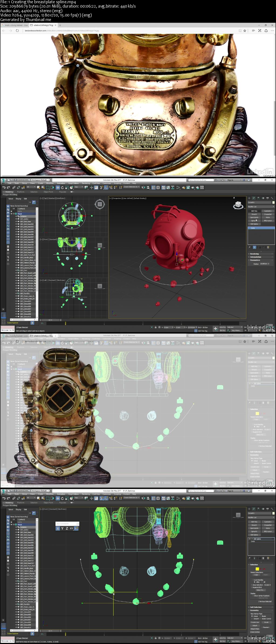Click the Key Filters button in the 00:05:14 frame

tap(236, 641)
